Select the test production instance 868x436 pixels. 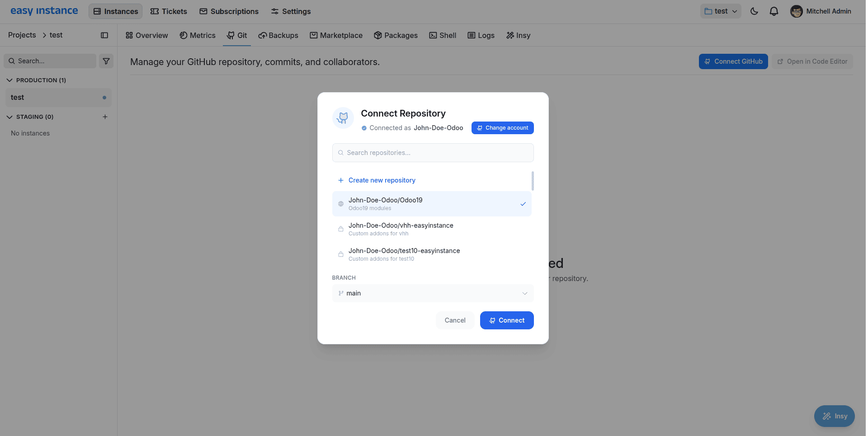point(58,98)
